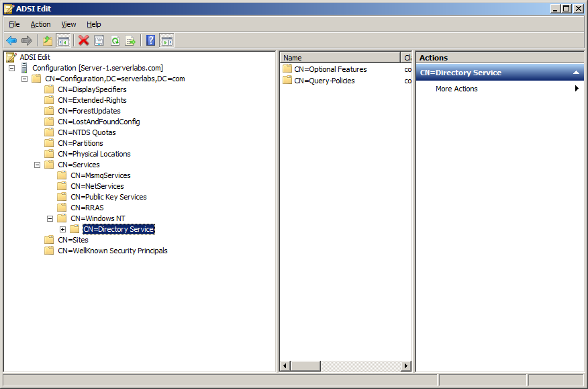Click CN=Optional Features folder icon in list
The height and width of the screenshot is (389, 588).
pyautogui.click(x=287, y=69)
